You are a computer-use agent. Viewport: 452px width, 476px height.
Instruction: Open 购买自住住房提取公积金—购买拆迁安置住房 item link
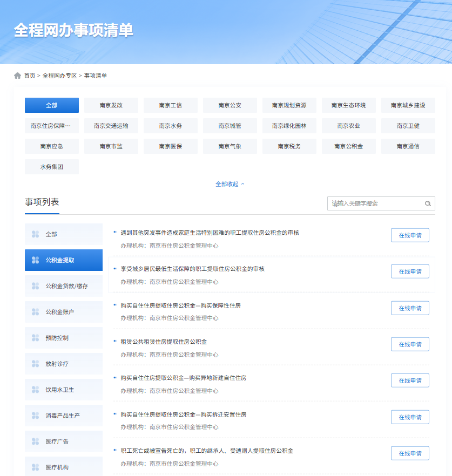point(184,414)
